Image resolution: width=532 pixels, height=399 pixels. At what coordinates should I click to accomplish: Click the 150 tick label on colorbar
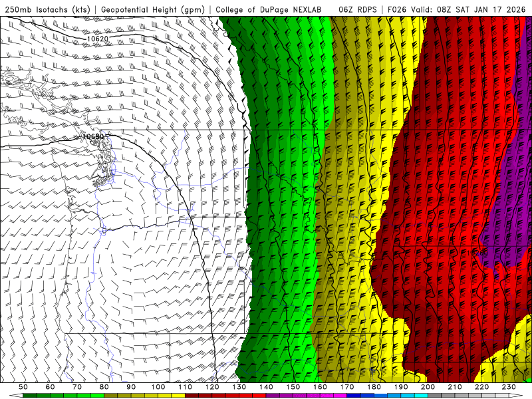[x=293, y=387]
